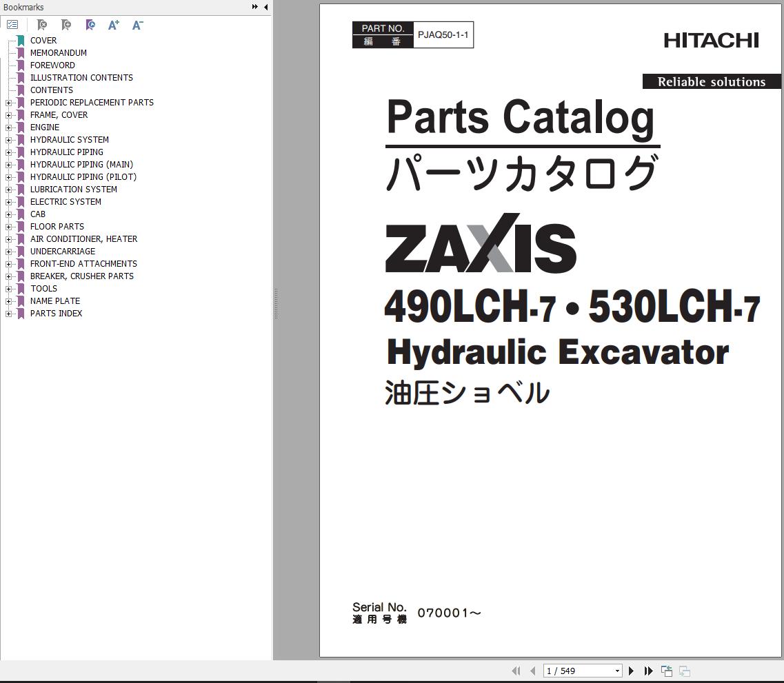Increase bookmark text size with A+
Screen dimensions: 784x683
(x=114, y=25)
